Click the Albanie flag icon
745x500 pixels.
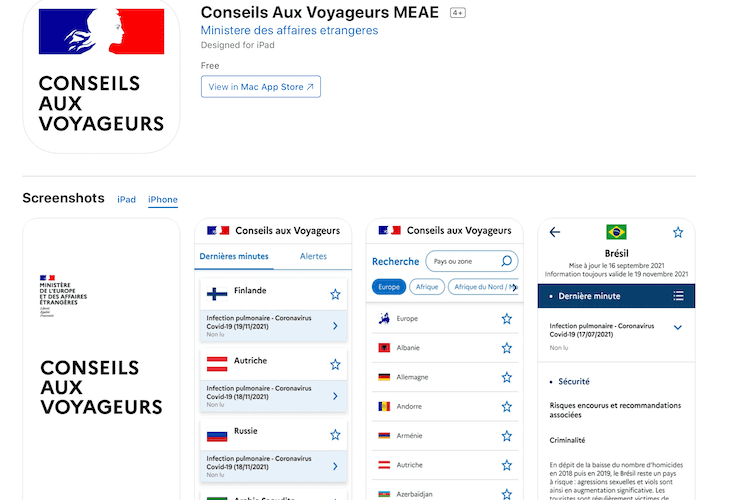384,348
